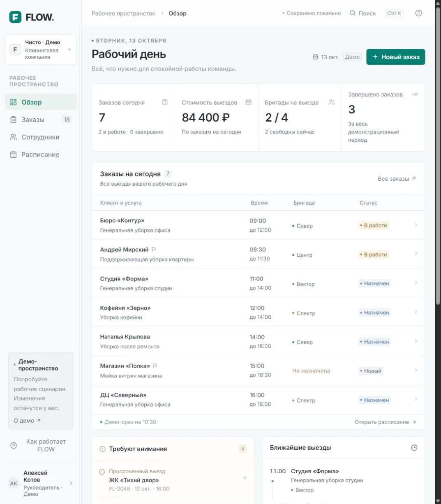
Task: Open Сотрудники section in sidebar
Action: [41, 137]
